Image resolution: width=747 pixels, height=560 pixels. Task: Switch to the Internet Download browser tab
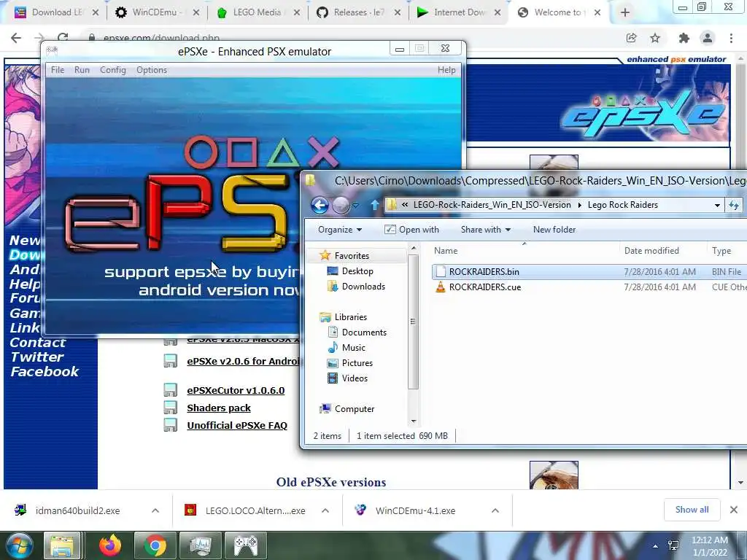pyautogui.click(x=459, y=12)
